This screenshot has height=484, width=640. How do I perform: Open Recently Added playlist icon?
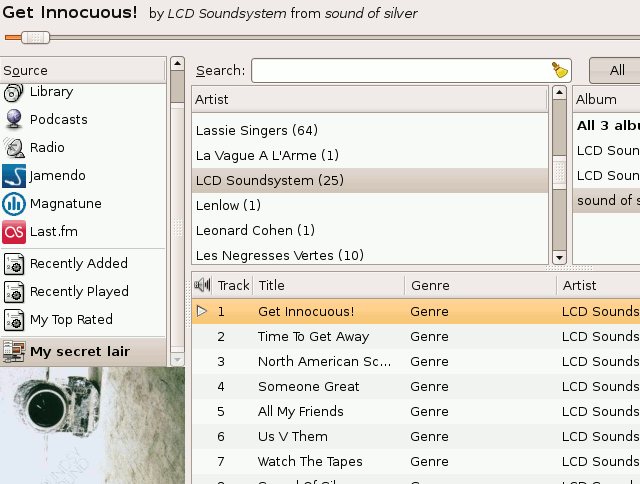[14, 264]
